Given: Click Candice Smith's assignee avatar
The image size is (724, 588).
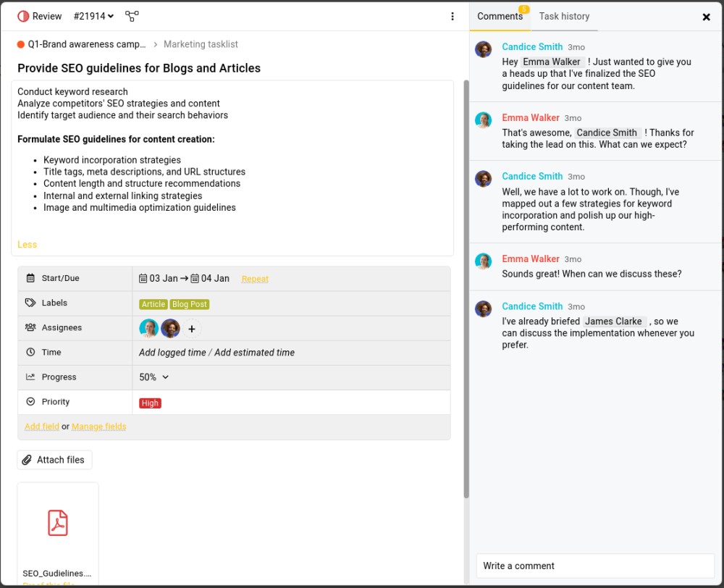Looking at the screenshot, I should (170, 329).
